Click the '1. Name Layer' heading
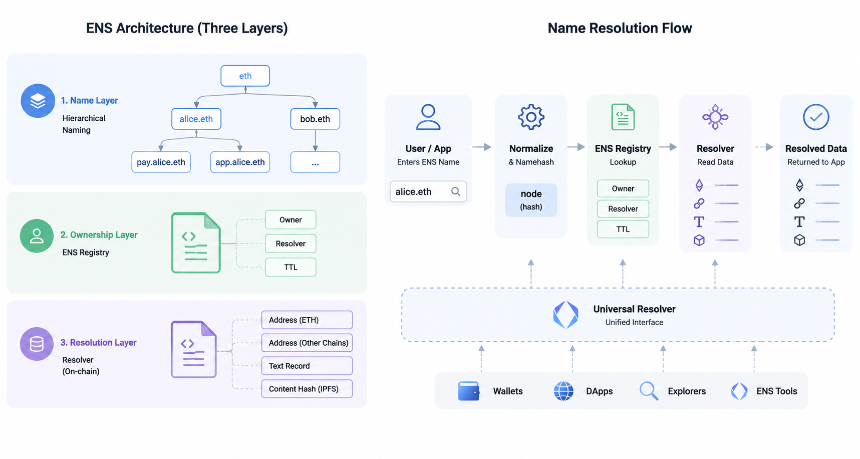 89,100
